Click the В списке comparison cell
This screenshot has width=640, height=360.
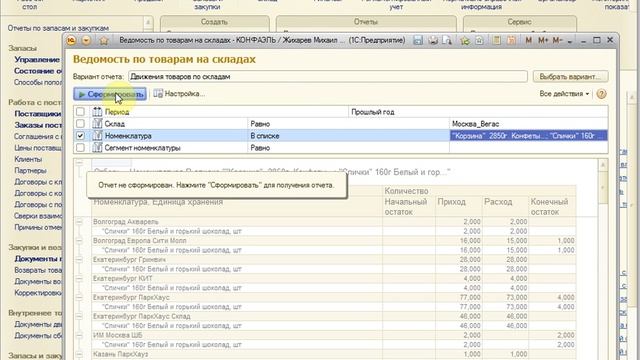coord(349,136)
